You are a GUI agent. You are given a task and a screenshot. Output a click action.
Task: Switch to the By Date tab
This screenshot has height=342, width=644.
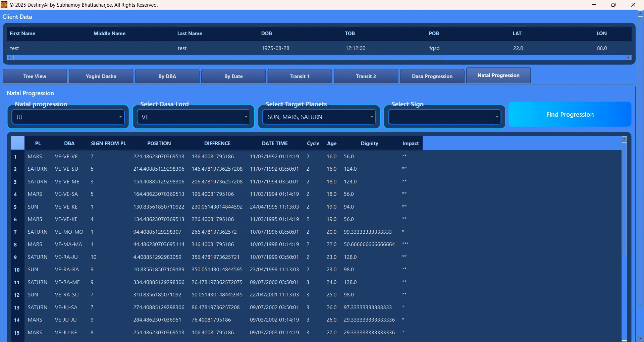click(x=233, y=76)
